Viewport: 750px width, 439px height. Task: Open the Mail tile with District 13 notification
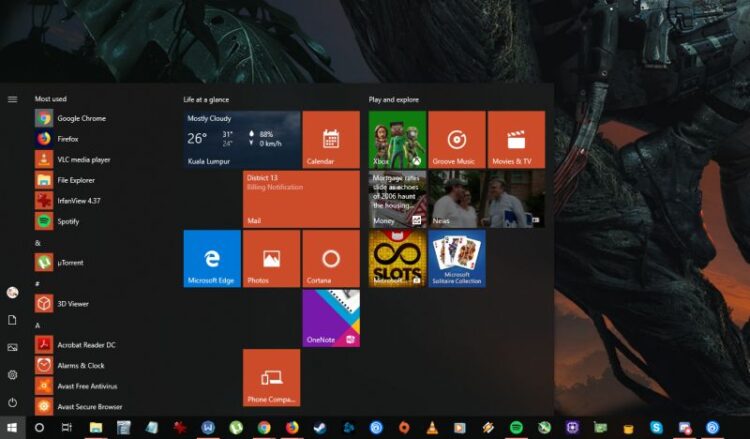click(x=301, y=199)
